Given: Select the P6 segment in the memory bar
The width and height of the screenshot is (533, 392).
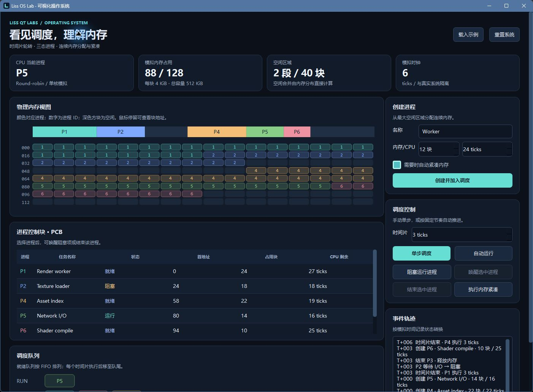Looking at the screenshot, I should pos(297,132).
